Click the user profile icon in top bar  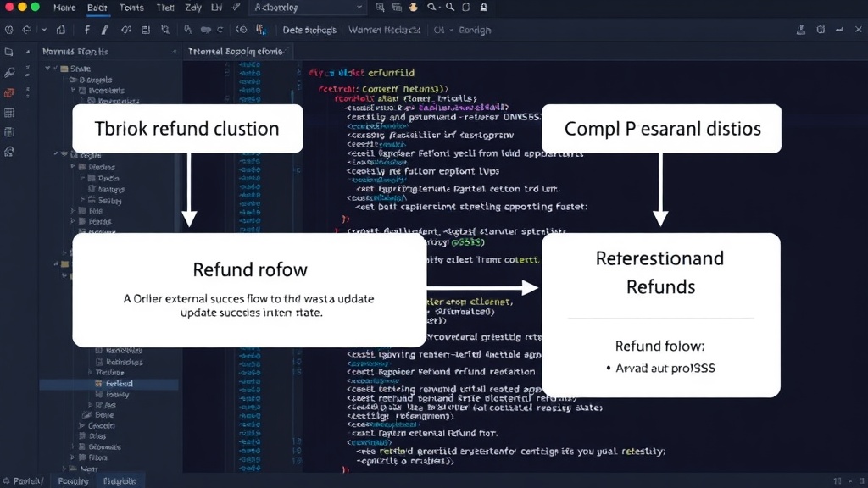point(484,7)
